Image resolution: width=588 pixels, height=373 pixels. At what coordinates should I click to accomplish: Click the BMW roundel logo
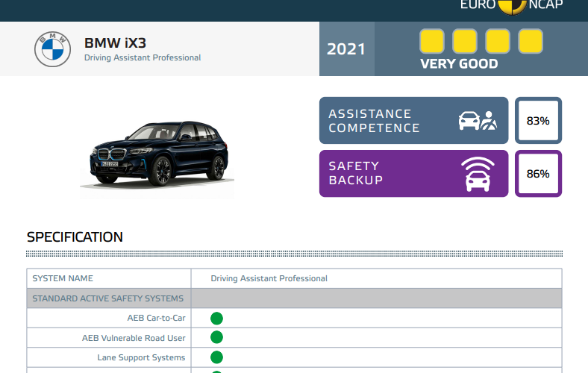tap(52, 49)
